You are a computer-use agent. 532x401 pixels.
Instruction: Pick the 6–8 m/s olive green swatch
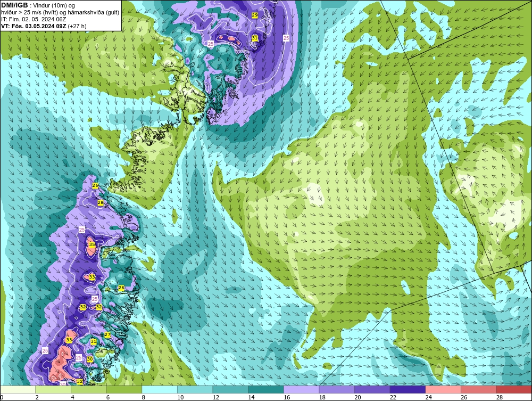124,389
